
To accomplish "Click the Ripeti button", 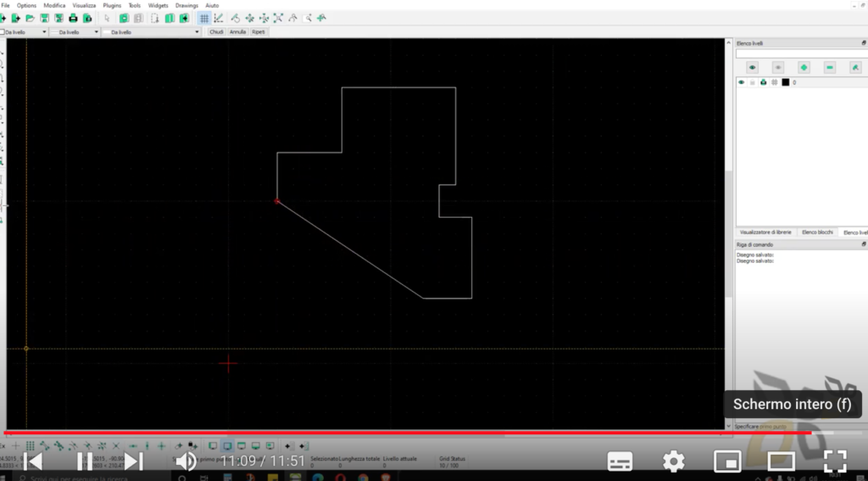I will pyautogui.click(x=259, y=32).
